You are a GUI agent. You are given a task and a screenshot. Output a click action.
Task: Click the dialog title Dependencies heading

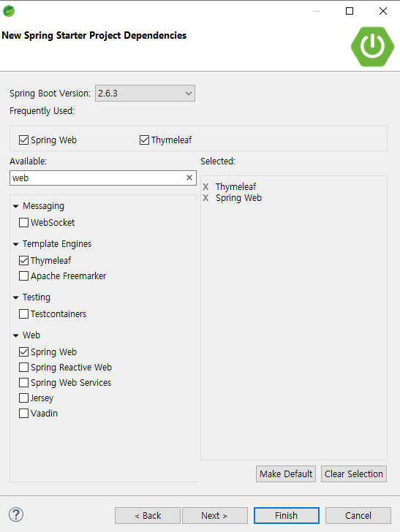[94, 35]
